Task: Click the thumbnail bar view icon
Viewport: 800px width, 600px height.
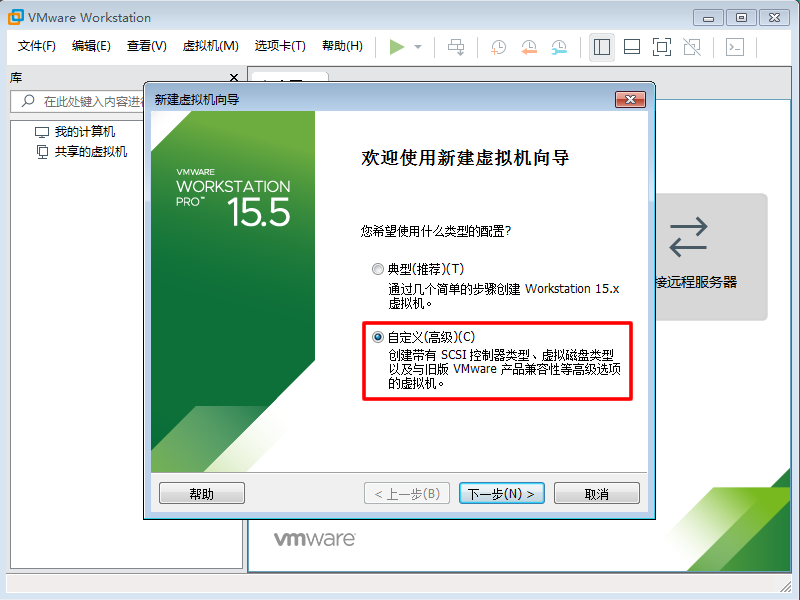Action: pyautogui.click(x=631, y=47)
